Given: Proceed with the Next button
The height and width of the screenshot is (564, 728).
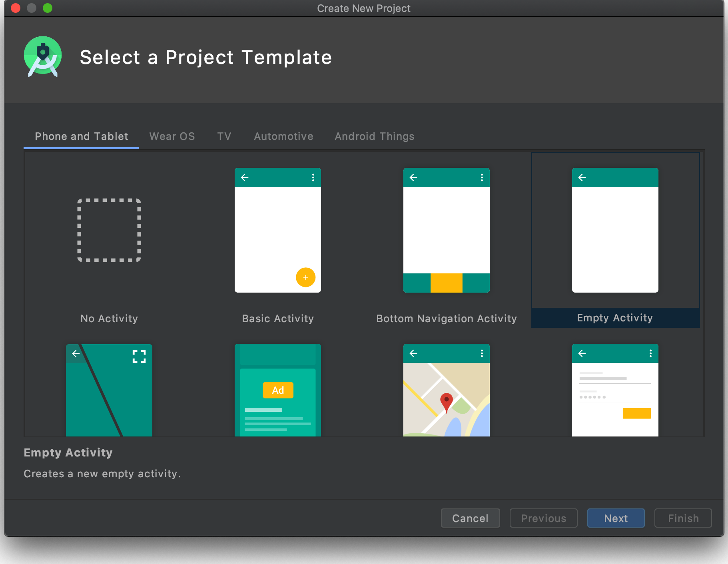Looking at the screenshot, I should click(616, 518).
